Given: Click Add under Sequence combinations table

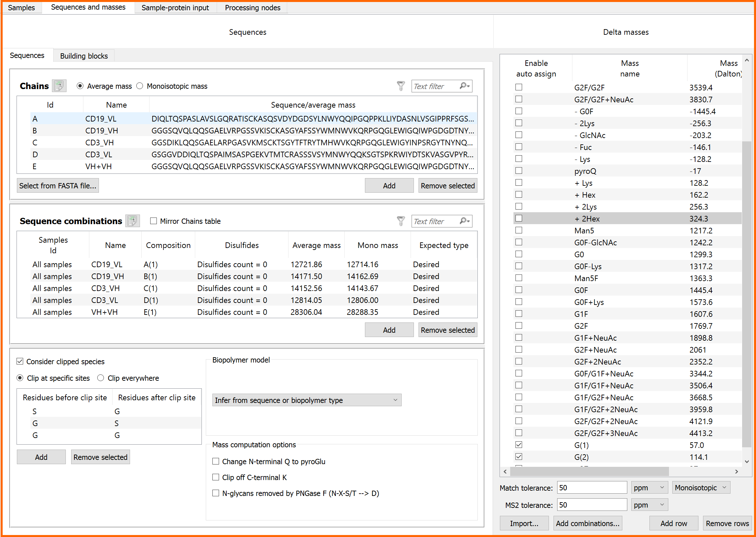Looking at the screenshot, I should click(389, 330).
